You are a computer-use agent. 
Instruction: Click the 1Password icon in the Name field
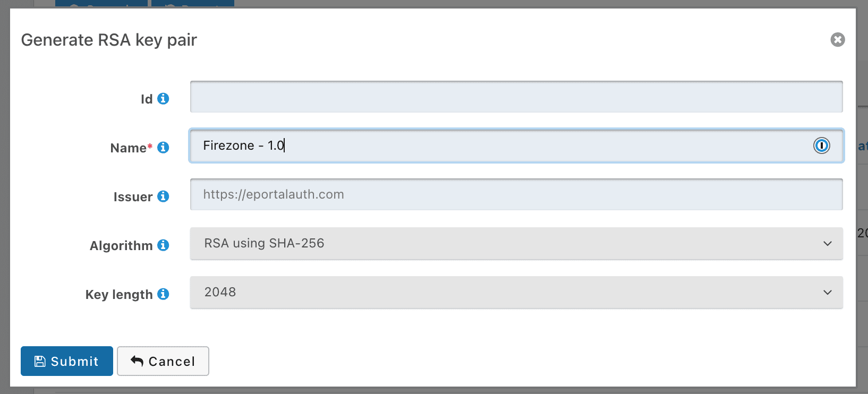(821, 145)
